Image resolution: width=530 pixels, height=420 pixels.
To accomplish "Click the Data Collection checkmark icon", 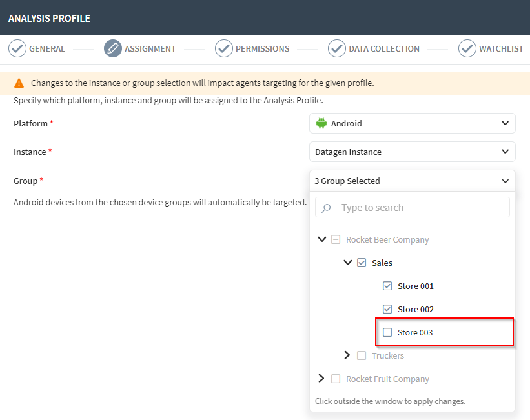I will (337, 48).
